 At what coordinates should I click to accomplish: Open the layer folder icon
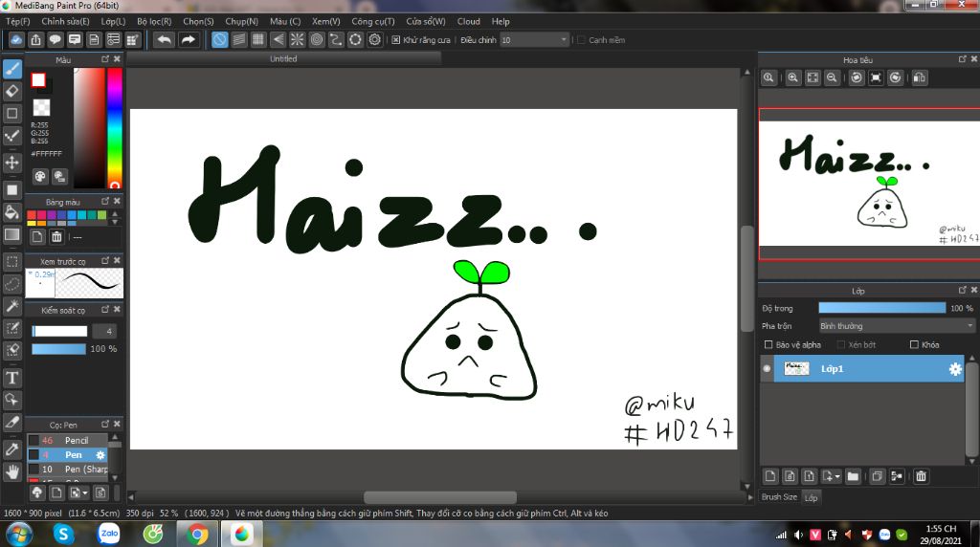[x=853, y=476]
